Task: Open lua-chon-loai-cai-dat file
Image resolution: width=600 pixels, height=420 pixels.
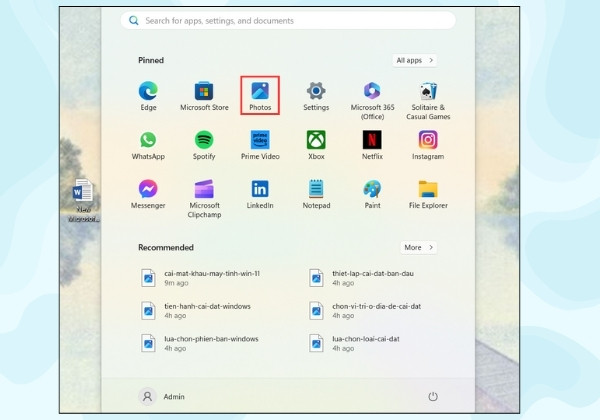Action: (x=354, y=343)
